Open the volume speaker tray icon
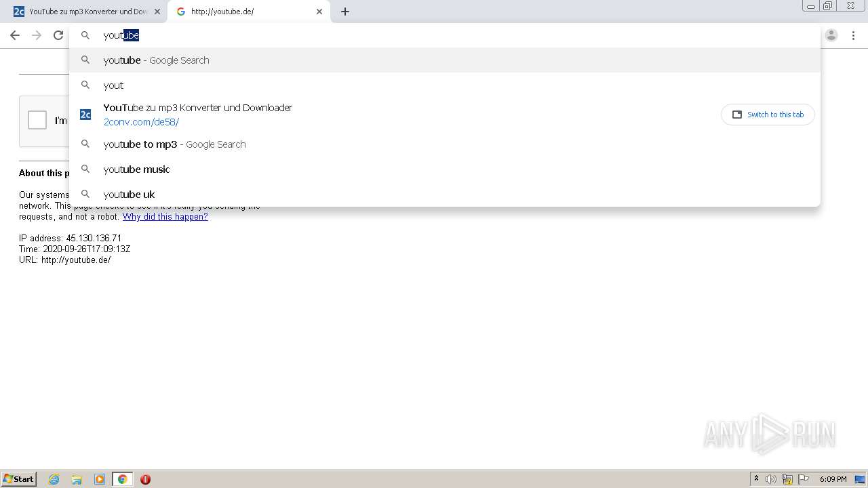Screen dimensions: 868x488 pos(771,479)
